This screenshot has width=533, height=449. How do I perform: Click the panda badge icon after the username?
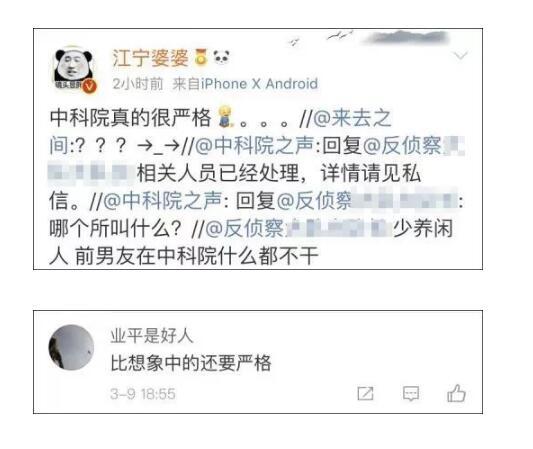(221, 57)
